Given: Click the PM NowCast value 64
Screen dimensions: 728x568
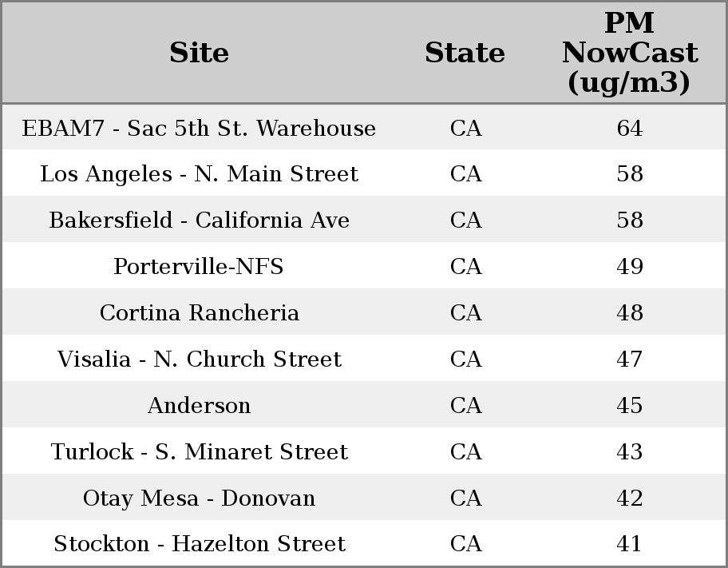Looking at the screenshot, I should point(629,129).
